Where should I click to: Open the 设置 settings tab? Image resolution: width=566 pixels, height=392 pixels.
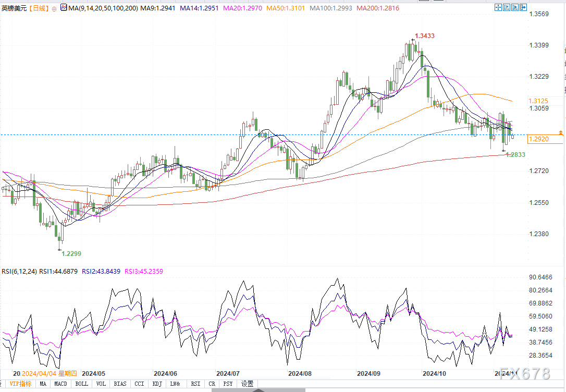247,384
